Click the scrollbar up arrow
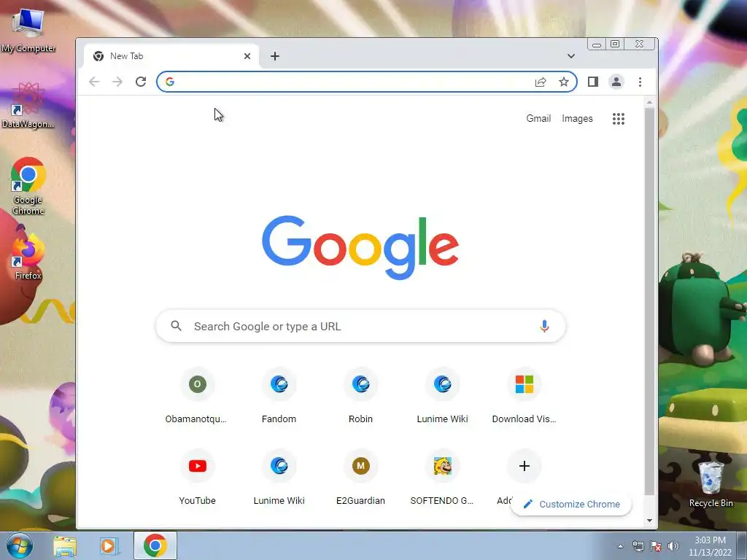 tap(649, 102)
